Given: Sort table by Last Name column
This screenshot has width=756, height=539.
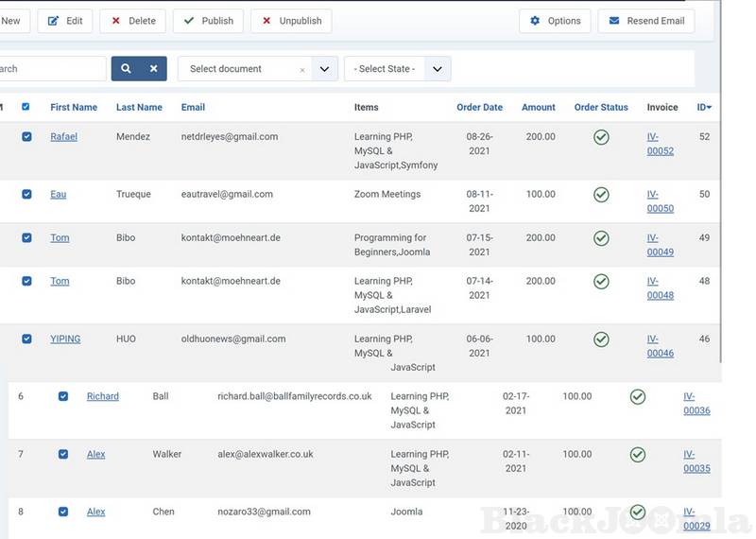Looking at the screenshot, I should point(139,108).
